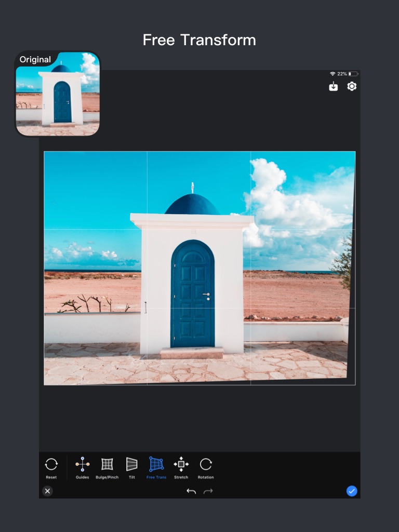
Task: Tap the blue door in the canvas
Action: point(193,294)
